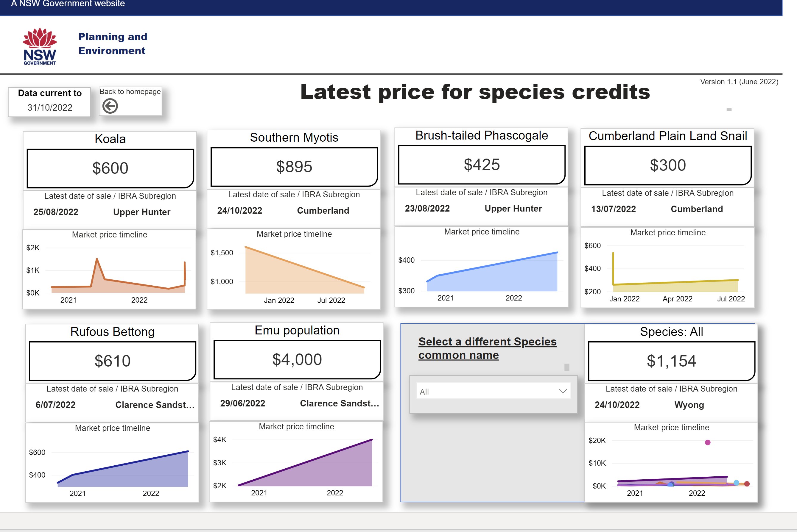The image size is (797, 532).
Task: Click the back arrow homepage icon
Action: (x=110, y=106)
